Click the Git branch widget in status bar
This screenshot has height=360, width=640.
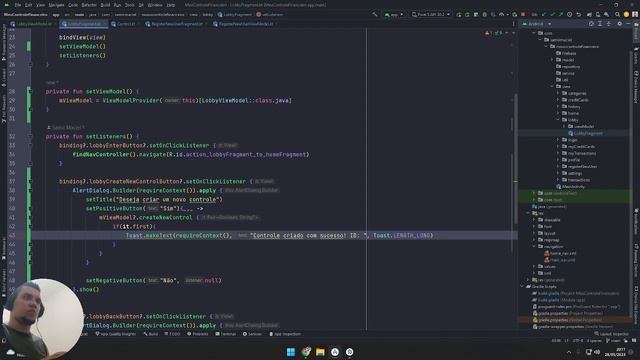pos(614,340)
